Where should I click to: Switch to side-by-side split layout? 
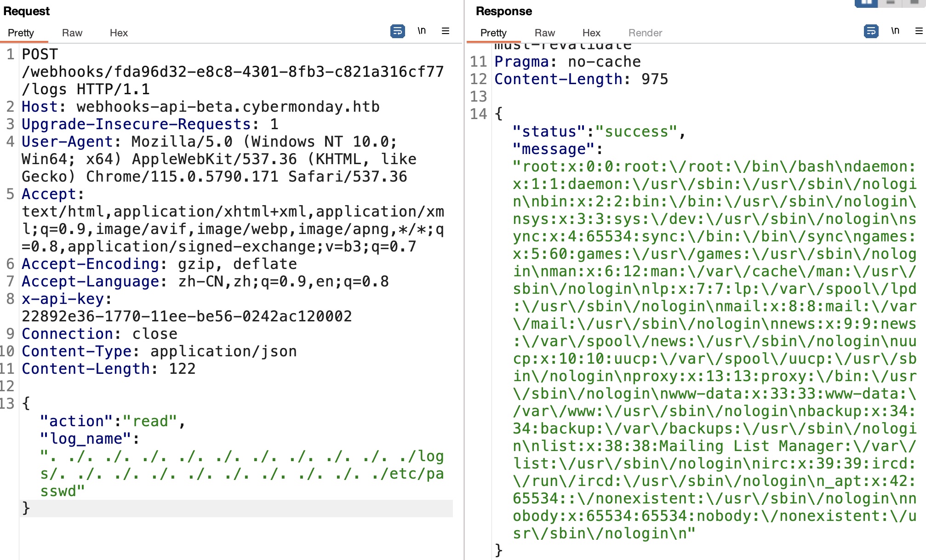[866, 3]
